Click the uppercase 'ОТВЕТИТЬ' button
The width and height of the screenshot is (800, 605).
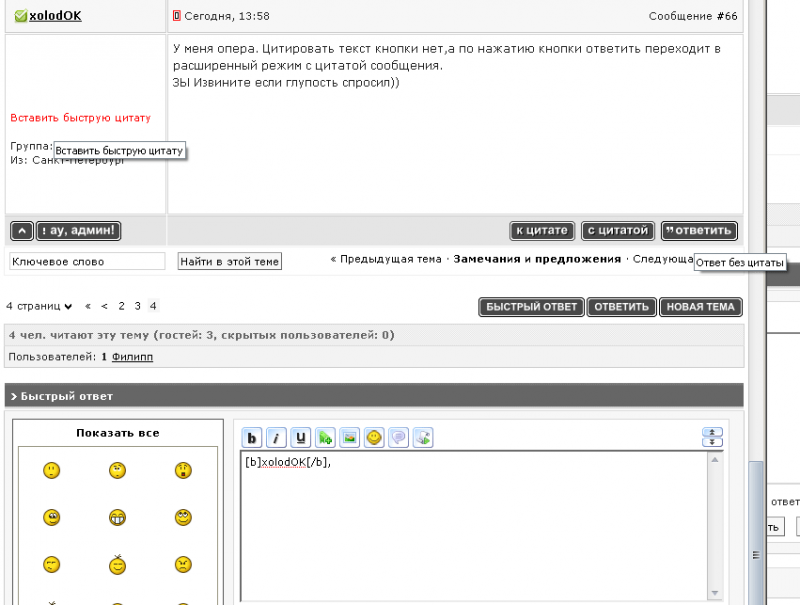click(621, 307)
